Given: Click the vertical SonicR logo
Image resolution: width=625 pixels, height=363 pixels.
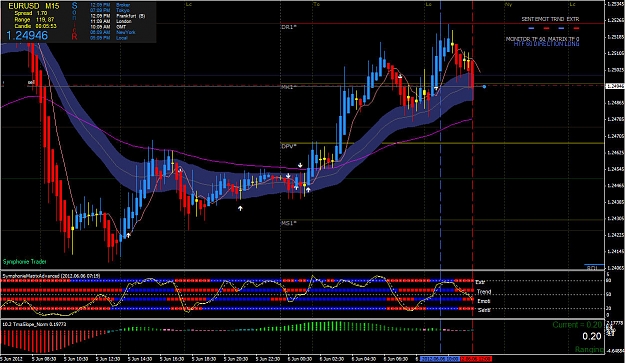Looking at the screenshot, I should [x=74, y=21].
